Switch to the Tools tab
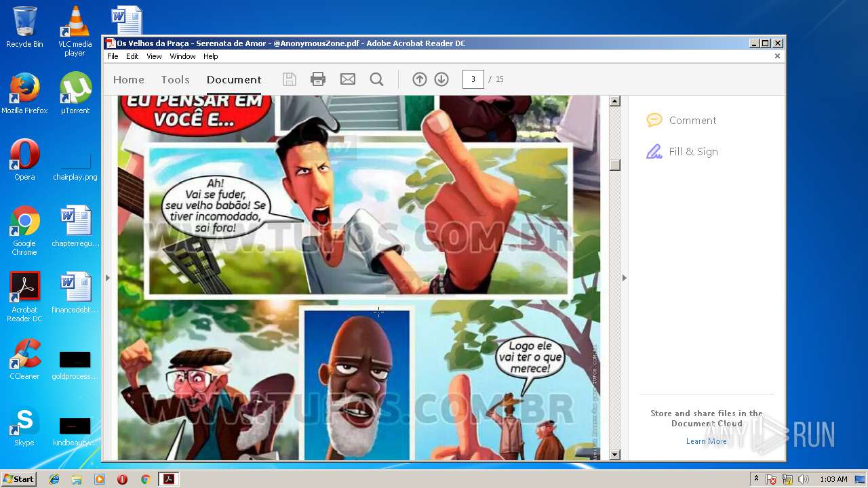Viewport: 868px width, 488px height. tap(175, 79)
